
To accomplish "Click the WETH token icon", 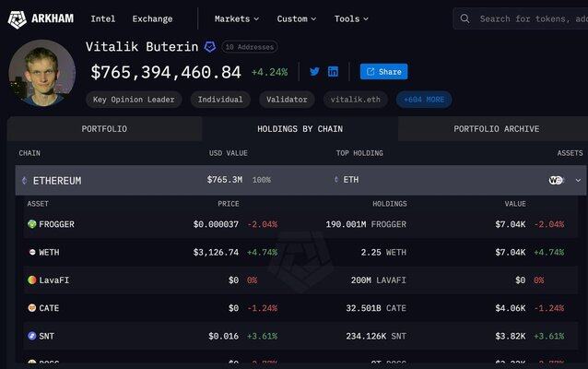I will [x=31, y=252].
